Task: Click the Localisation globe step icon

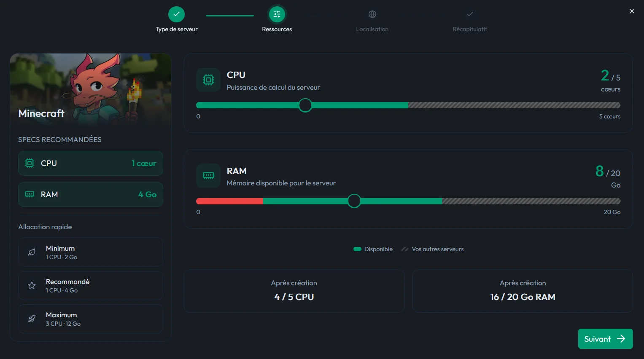Action: tap(372, 14)
